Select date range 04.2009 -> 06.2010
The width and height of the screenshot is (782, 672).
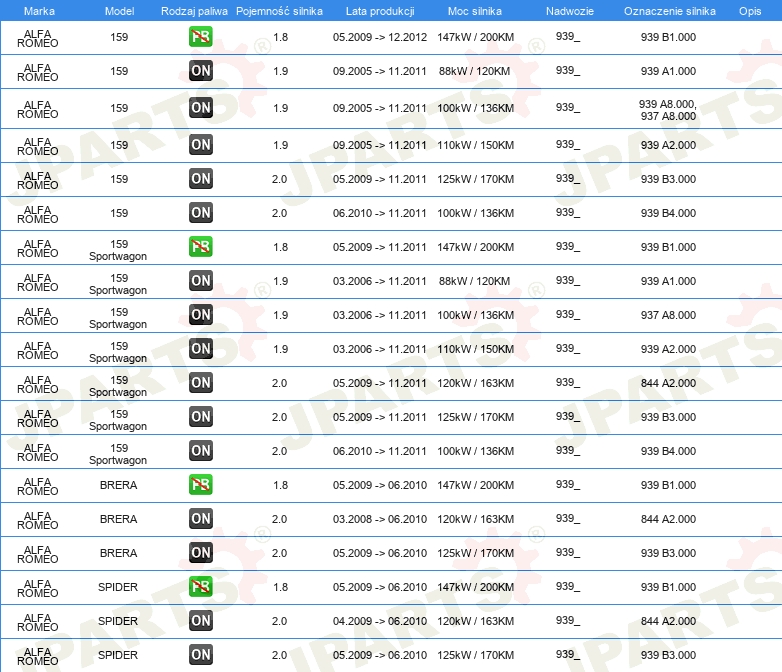pyautogui.click(x=380, y=621)
